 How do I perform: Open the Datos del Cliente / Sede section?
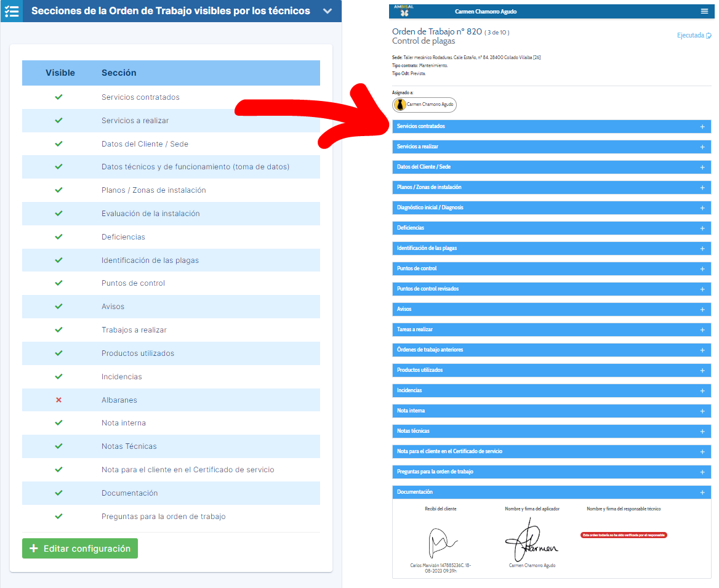551,167
